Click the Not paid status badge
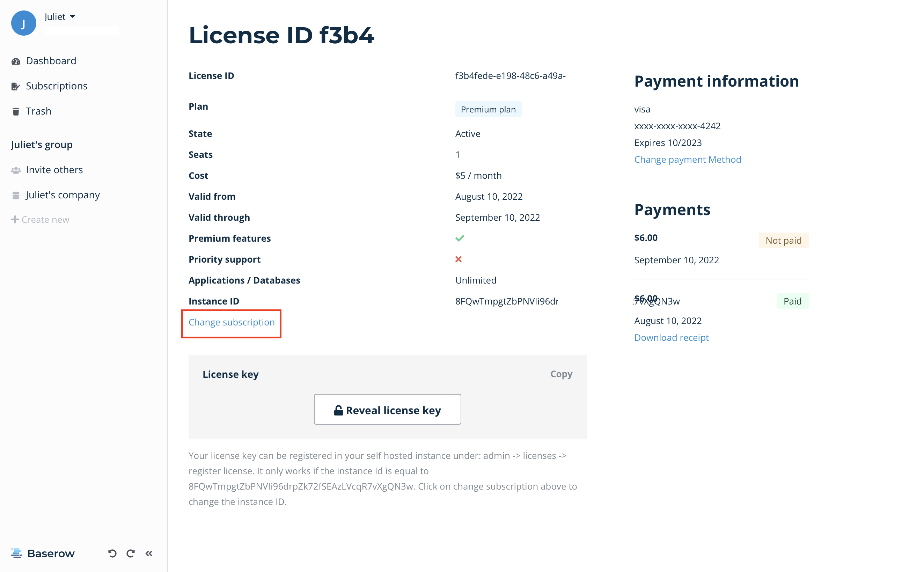924x572 pixels. [783, 240]
